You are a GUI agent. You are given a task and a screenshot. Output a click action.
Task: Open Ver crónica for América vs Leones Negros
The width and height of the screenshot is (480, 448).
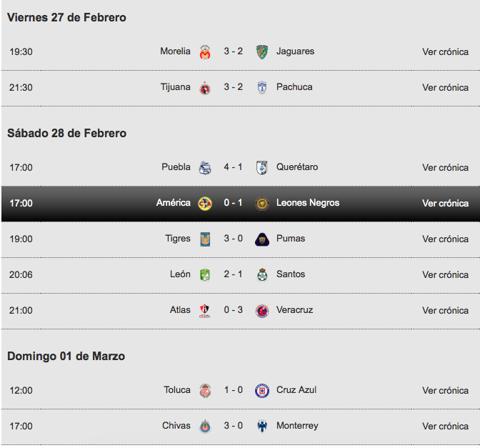coord(445,204)
